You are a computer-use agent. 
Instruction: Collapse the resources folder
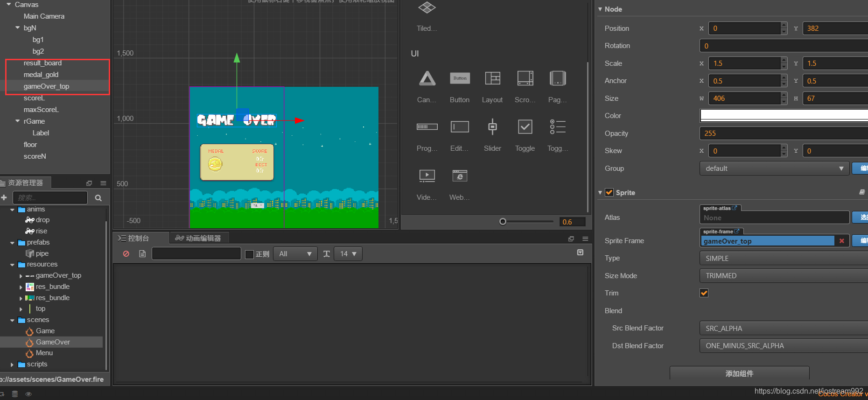(12, 265)
